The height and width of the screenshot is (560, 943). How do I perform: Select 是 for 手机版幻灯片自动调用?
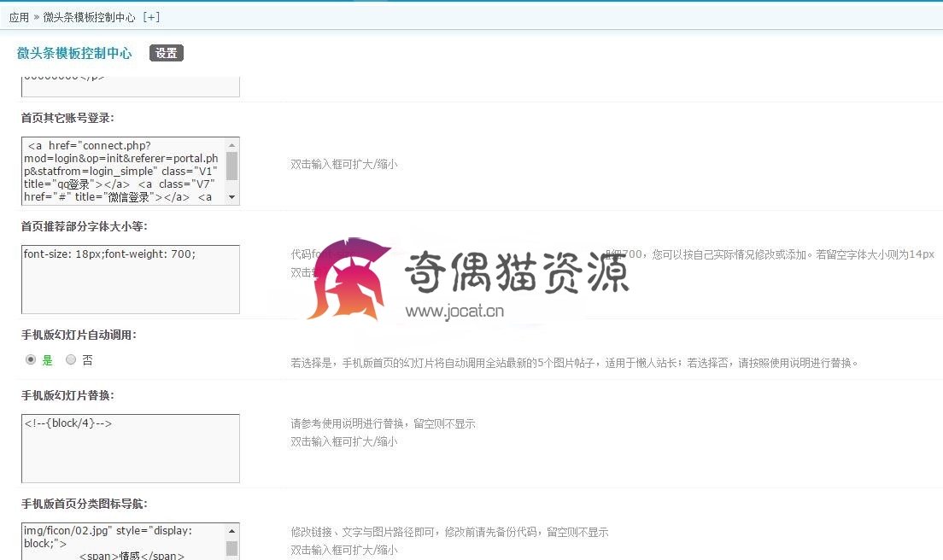coord(31,359)
